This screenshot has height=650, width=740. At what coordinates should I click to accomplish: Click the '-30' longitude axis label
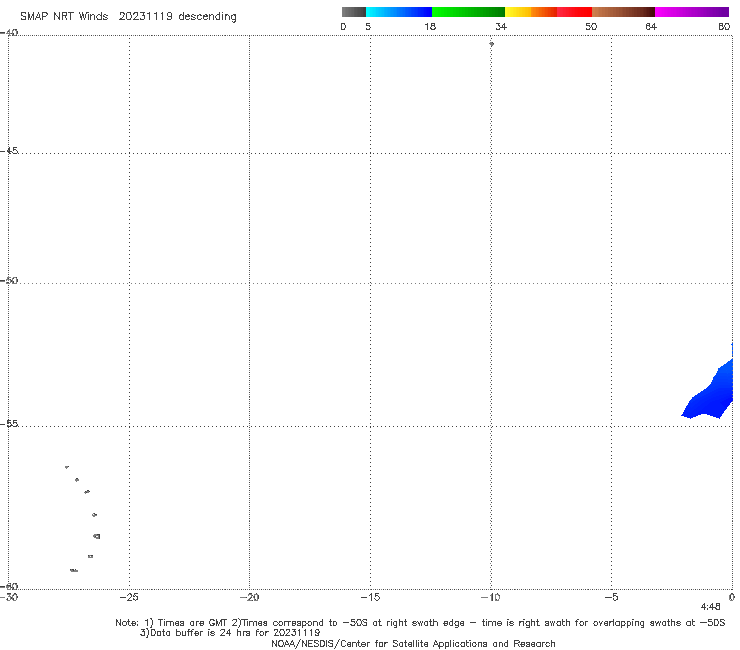pos(9,597)
